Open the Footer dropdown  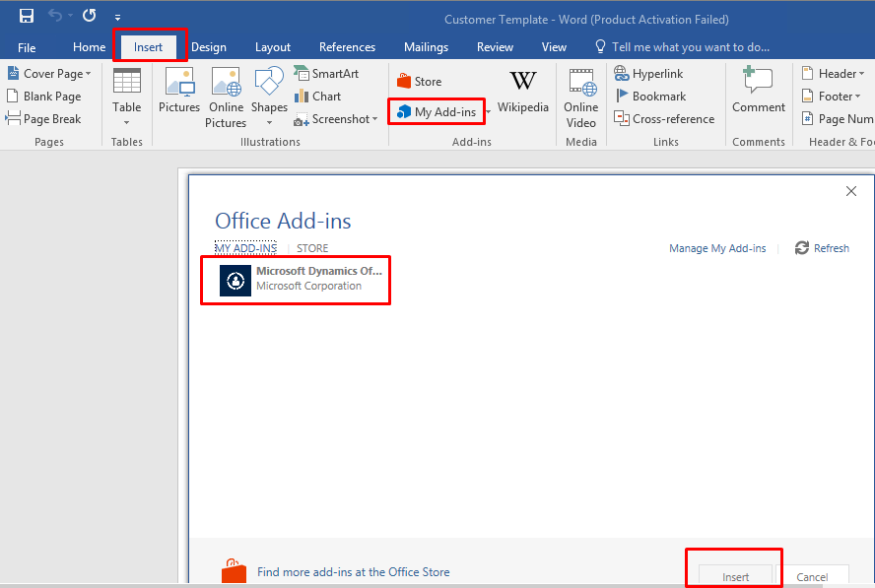(831, 97)
